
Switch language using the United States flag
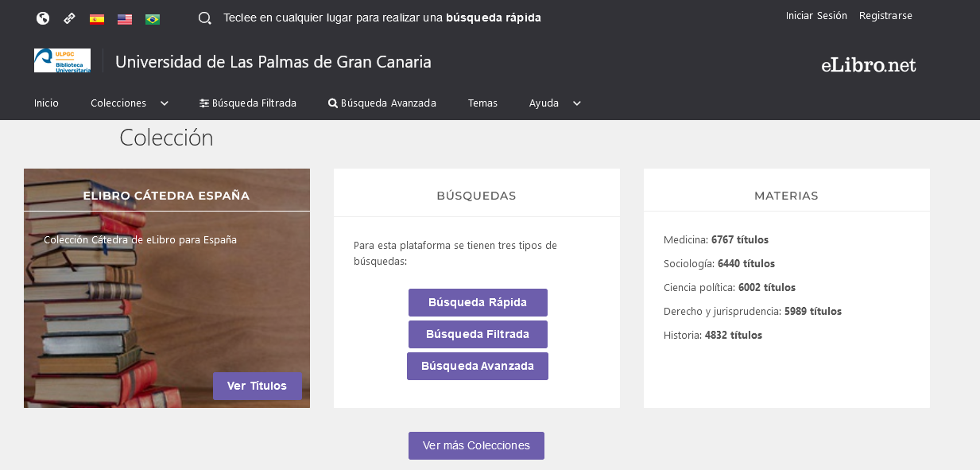125,19
